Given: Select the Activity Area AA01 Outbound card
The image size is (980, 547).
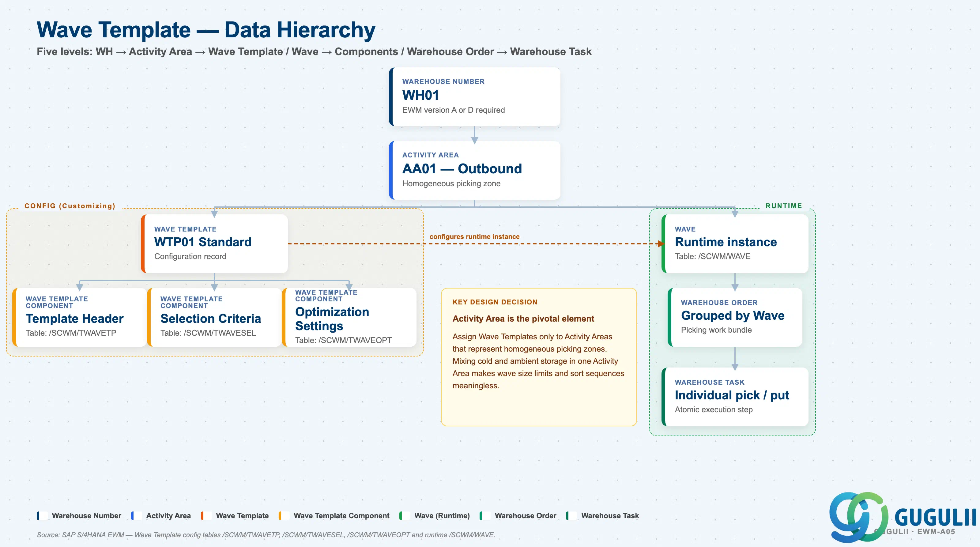Looking at the screenshot, I should [474, 170].
